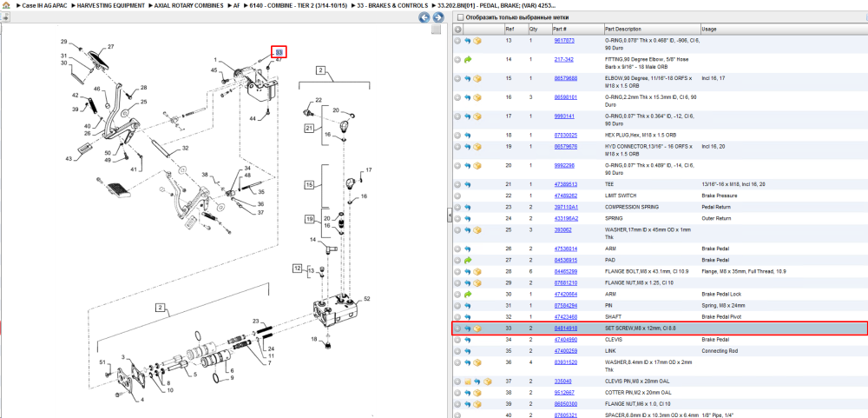Open '6140 - COMBINE - TIER 2' breadcrumb

click(300, 5)
